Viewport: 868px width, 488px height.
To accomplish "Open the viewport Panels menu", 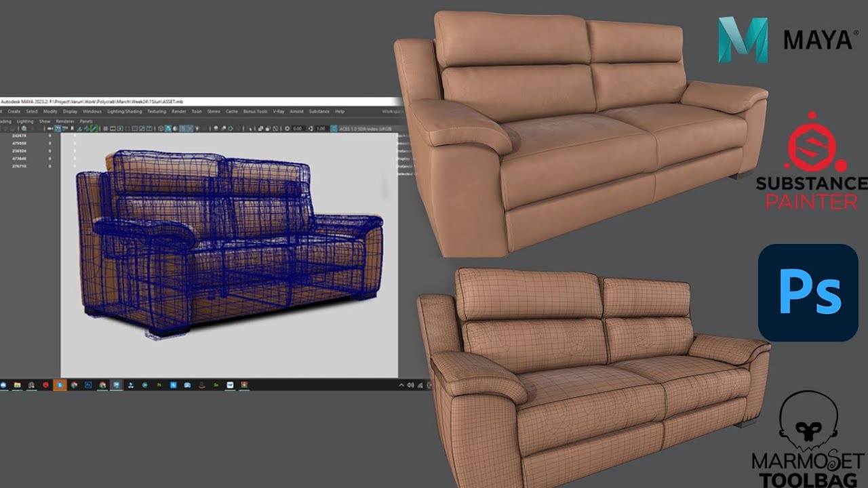I will point(86,121).
